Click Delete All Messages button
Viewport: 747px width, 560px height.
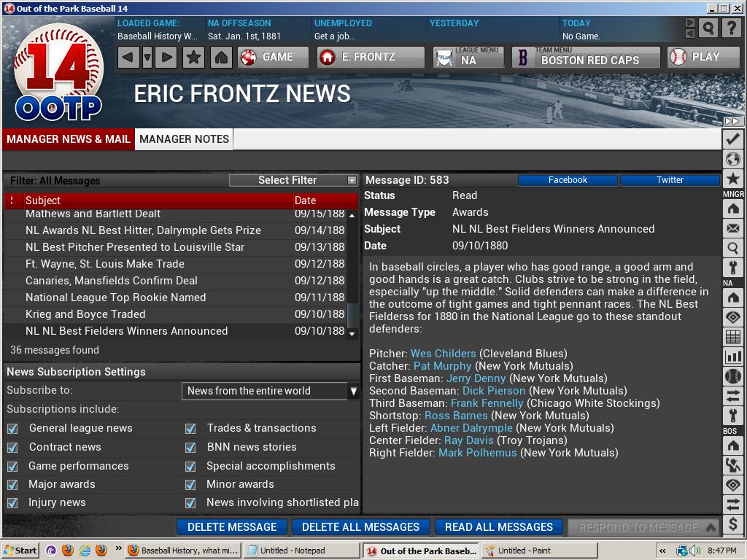click(360, 527)
